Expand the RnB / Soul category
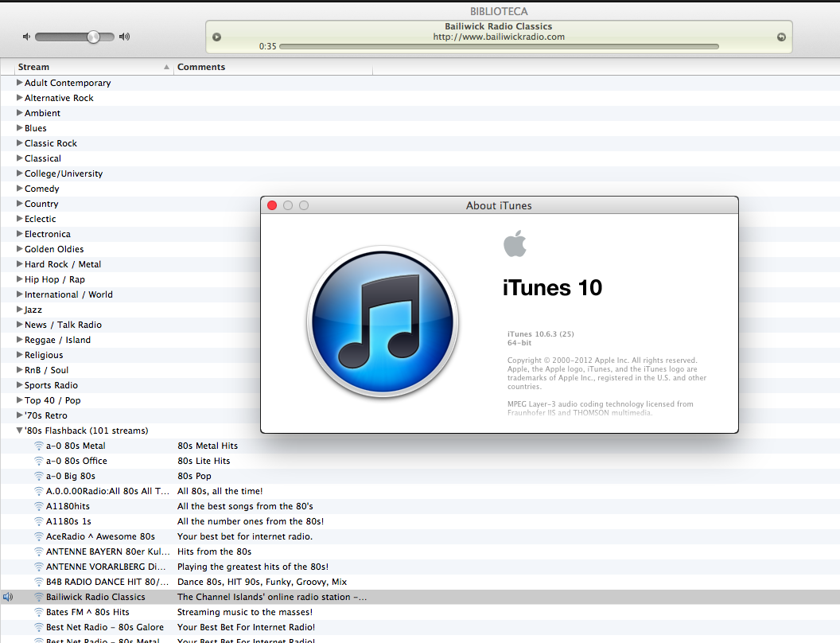The width and height of the screenshot is (840, 643). (19, 370)
